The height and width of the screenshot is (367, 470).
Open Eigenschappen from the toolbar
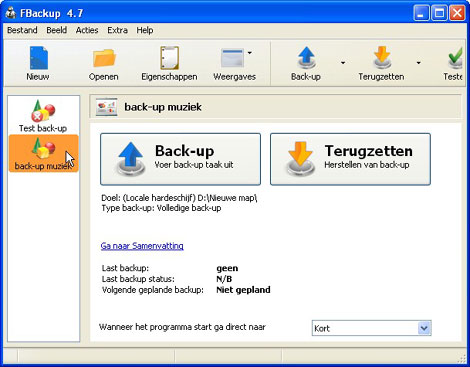169,63
